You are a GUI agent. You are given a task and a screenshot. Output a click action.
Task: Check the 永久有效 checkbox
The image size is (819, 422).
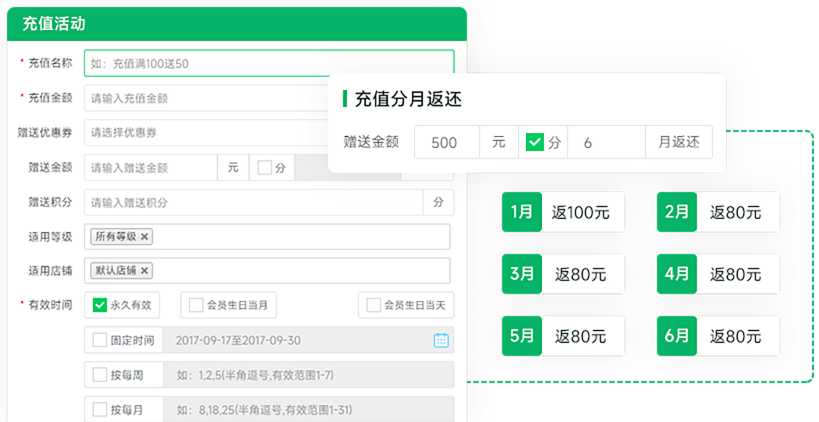click(x=100, y=305)
